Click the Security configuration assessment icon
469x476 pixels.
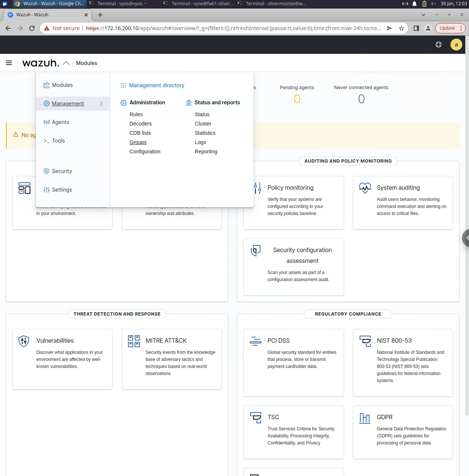256,251
